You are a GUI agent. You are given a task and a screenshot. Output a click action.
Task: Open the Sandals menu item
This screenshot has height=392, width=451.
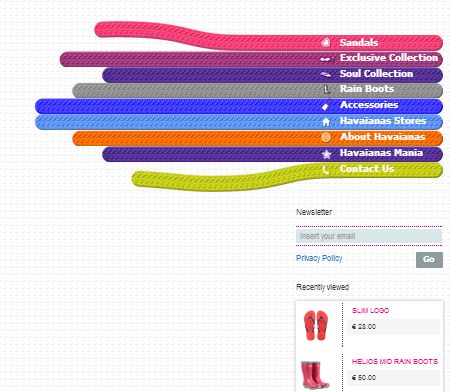[x=359, y=42]
